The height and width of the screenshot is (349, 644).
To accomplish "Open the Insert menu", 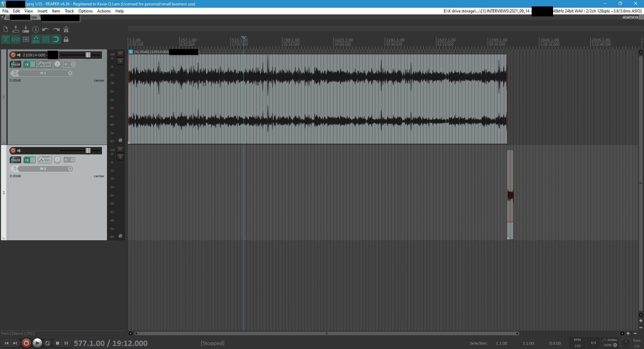I will tap(42, 11).
